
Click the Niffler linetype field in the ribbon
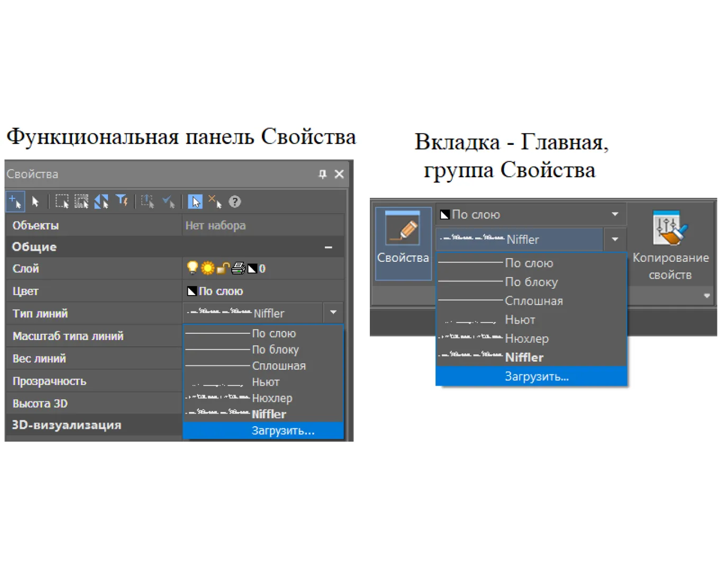(x=520, y=240)
